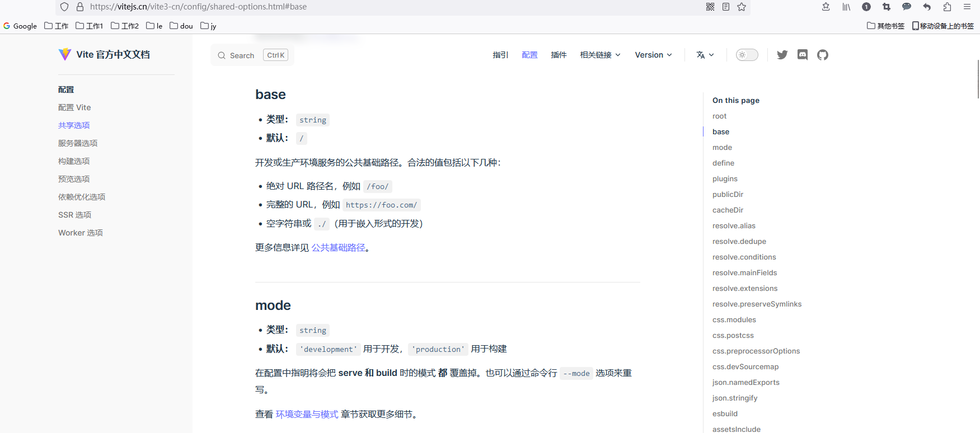Open the extensions puzzle icon

(947, 7)
